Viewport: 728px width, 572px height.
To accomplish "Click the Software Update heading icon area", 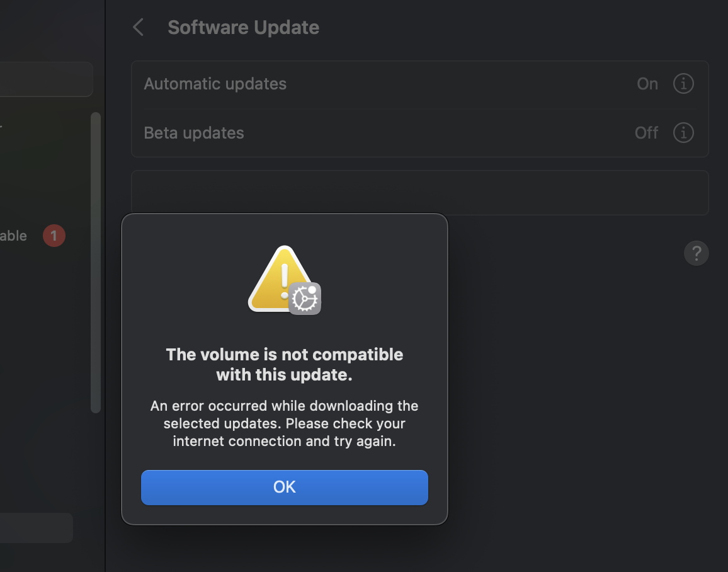I will [243, 27].
